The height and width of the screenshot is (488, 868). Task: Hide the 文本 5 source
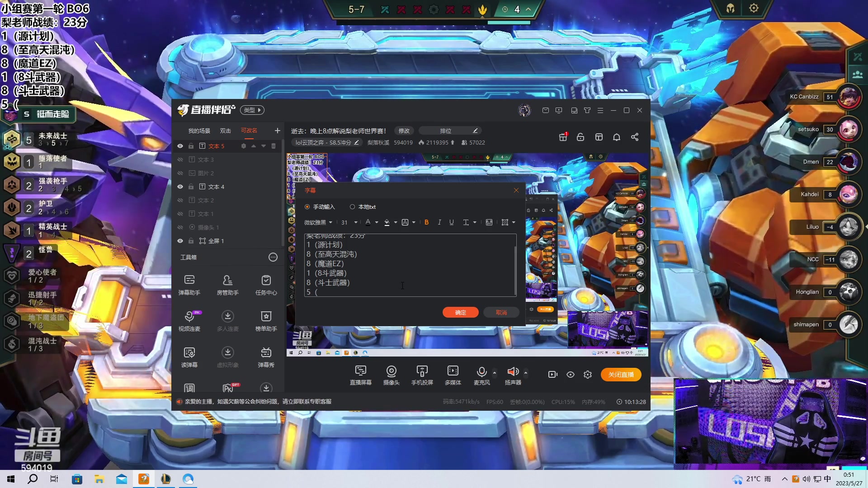180,146
